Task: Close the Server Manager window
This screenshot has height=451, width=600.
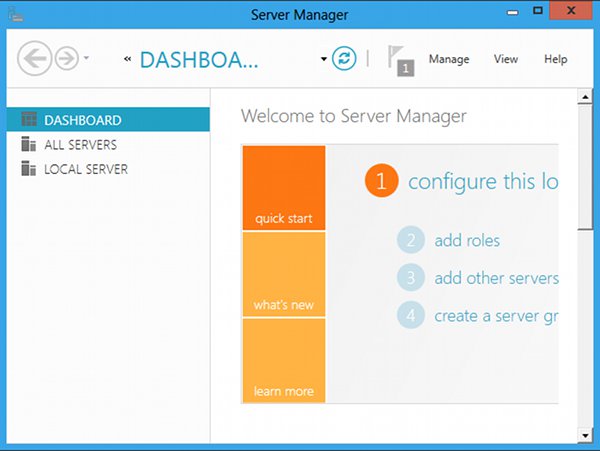Action: (x=571, y=10)
